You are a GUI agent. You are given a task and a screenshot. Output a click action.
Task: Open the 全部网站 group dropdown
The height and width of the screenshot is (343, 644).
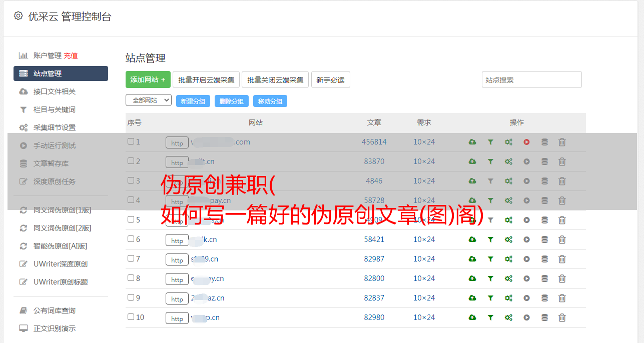(149, 100)
